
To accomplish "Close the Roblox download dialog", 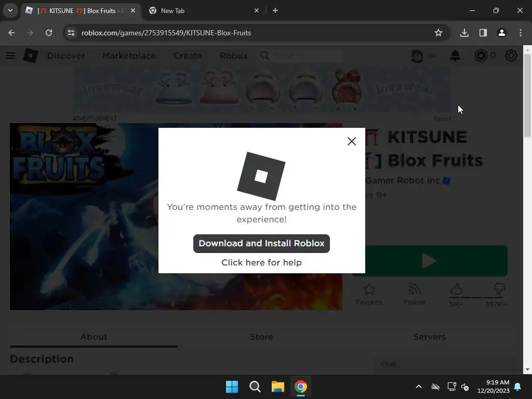I will click(x=352, y=141).
